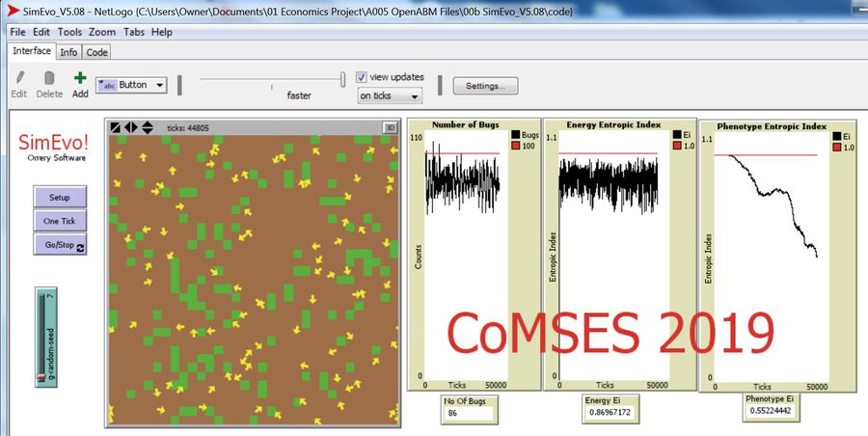Click the 'ticks: 44805' counter text
This screenshot has width=868, height=436.
[x=188, y=128]
